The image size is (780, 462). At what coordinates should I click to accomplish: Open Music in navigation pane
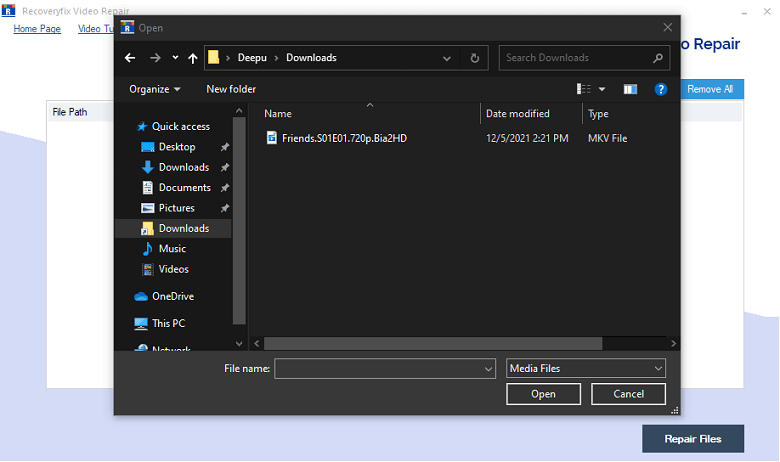click(x=172, y=249)
